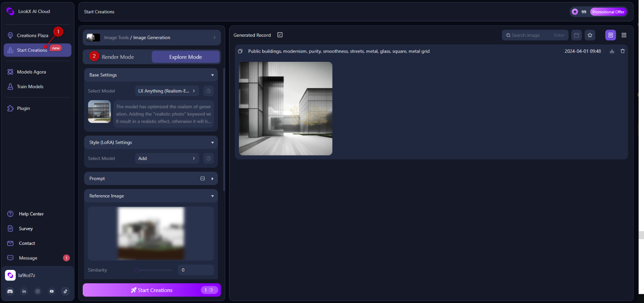The height and width of the screenshot is (303, 644).
Task: Delete the generated record
Action: point(623,51)
